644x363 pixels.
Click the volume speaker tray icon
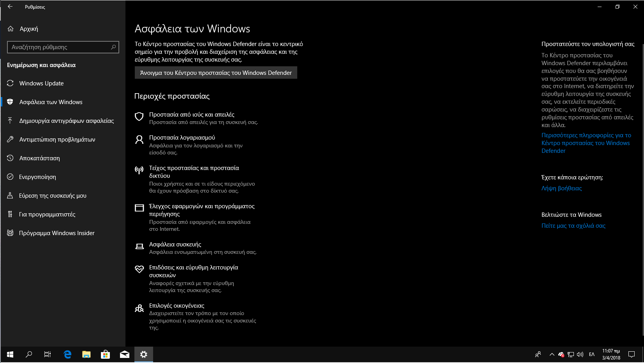[x=580, y=354]
